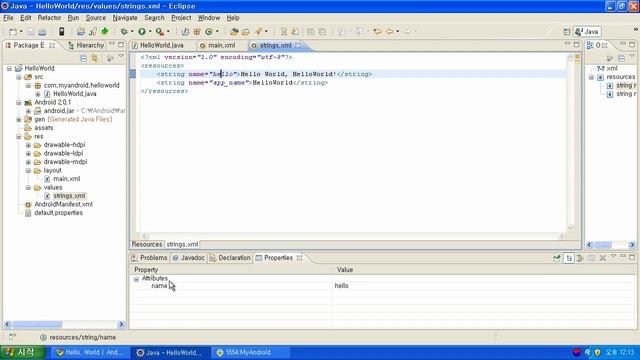This screenshot has height=360, width=640.
Task: Toggle Show Categories in Properties view
Action: click(x=569, y=258)
